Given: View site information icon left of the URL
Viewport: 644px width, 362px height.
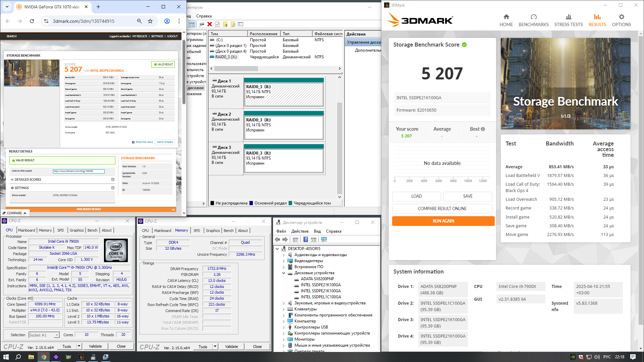Looking at the screenshot, I should click(x=46, y=21).
